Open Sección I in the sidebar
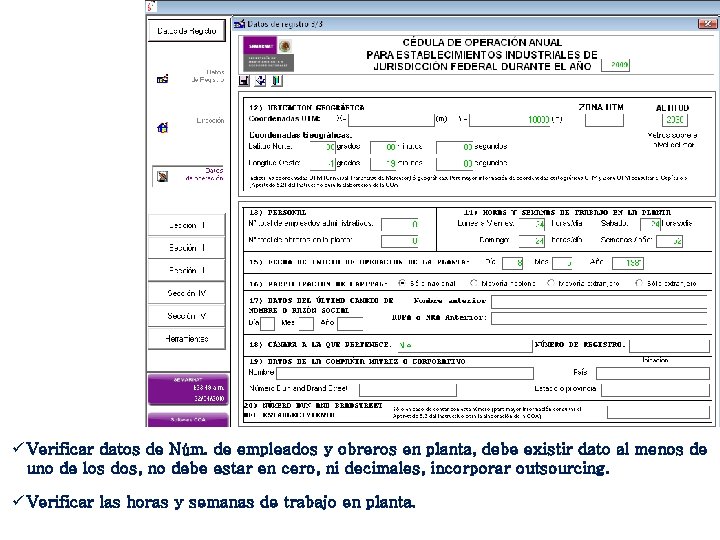The height and width of the screenshot is (540, 720). pos(186,225)
